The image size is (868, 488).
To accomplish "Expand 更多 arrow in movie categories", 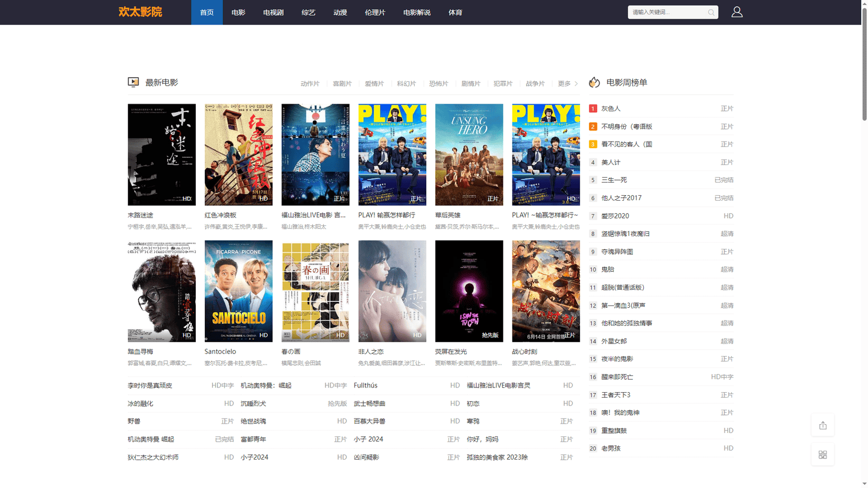I will click(x=568, y=84).
